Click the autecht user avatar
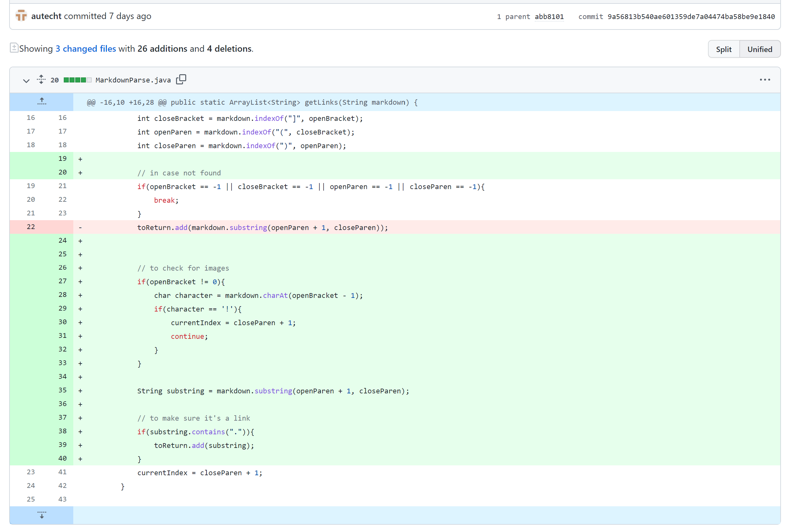 click(21, 16)
